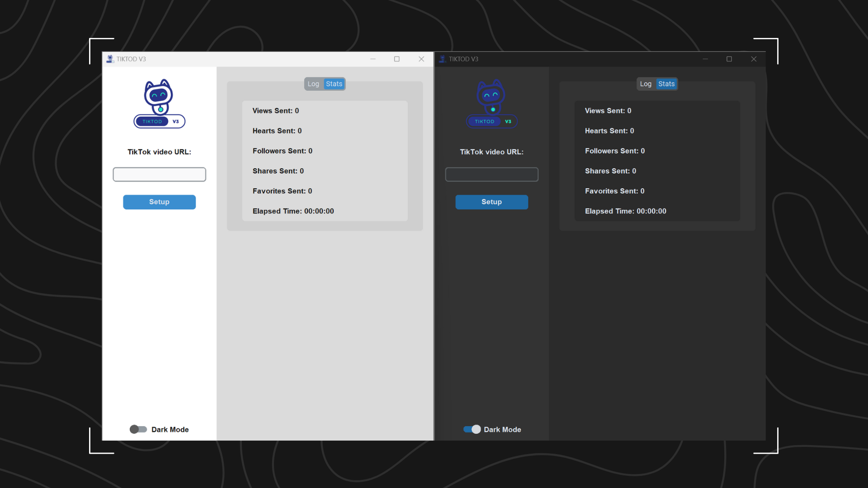Switch to Log tab in light window
868x488 pixels.
click(313, 84)
